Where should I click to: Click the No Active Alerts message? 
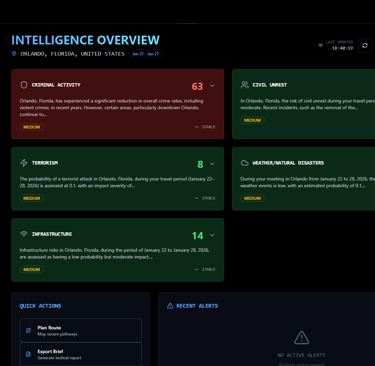[301, 355]
